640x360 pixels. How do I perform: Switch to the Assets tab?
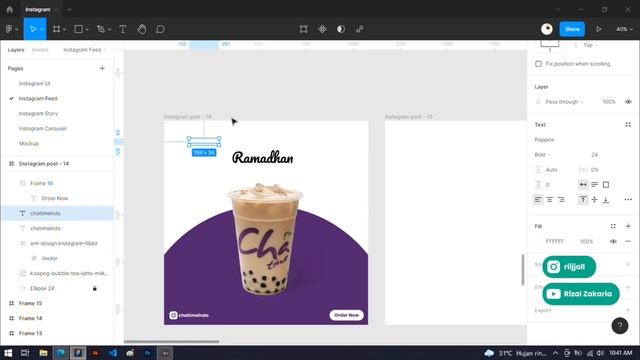pos(40,50)
